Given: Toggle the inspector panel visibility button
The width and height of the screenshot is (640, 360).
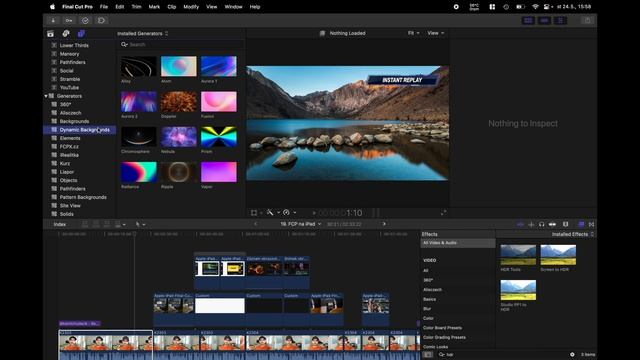Looking at the screenshot, I should (560, 20).
